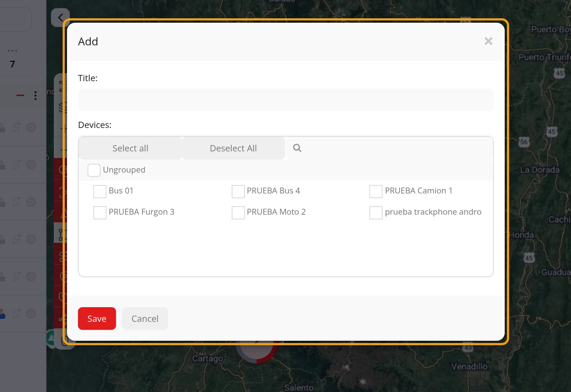The height and width of the screenshot is (392, 571).
Task: Close the Add dialog with the X
Action: [x=488, y=41]
